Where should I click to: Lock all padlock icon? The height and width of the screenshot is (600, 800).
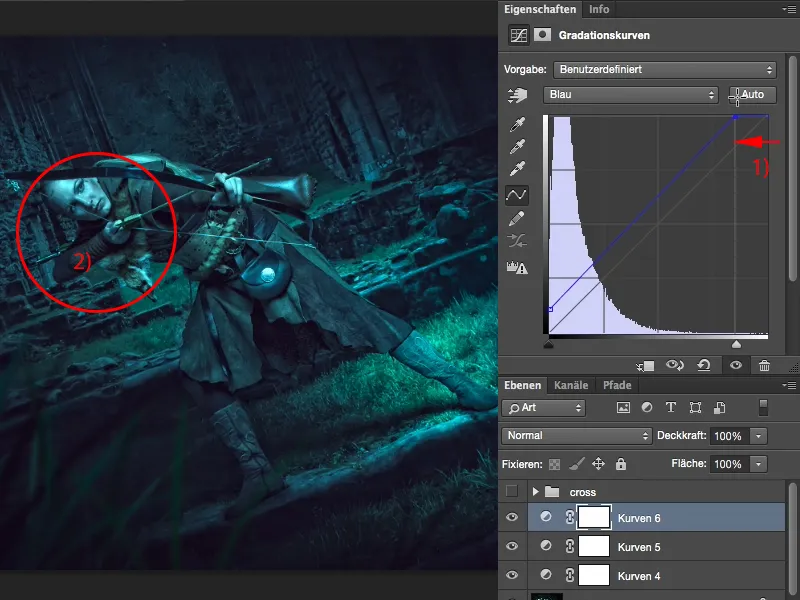point(620,464)
